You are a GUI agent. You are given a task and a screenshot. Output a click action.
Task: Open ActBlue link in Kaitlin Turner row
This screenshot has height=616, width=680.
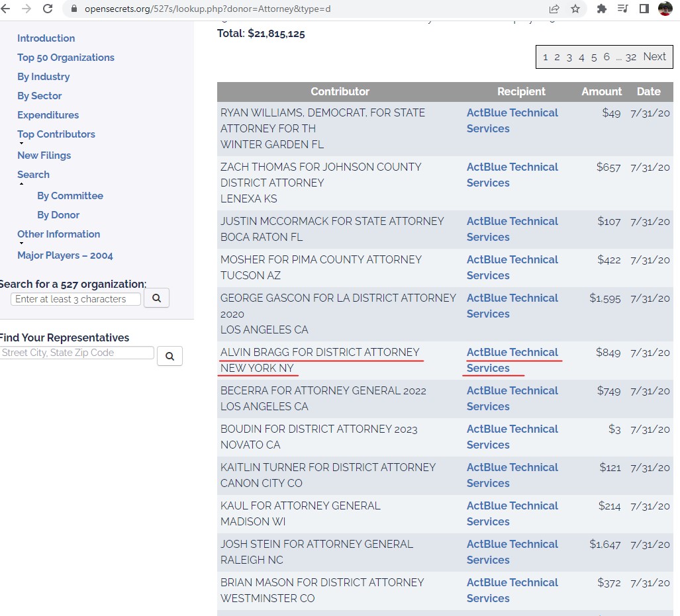[512, 475]
